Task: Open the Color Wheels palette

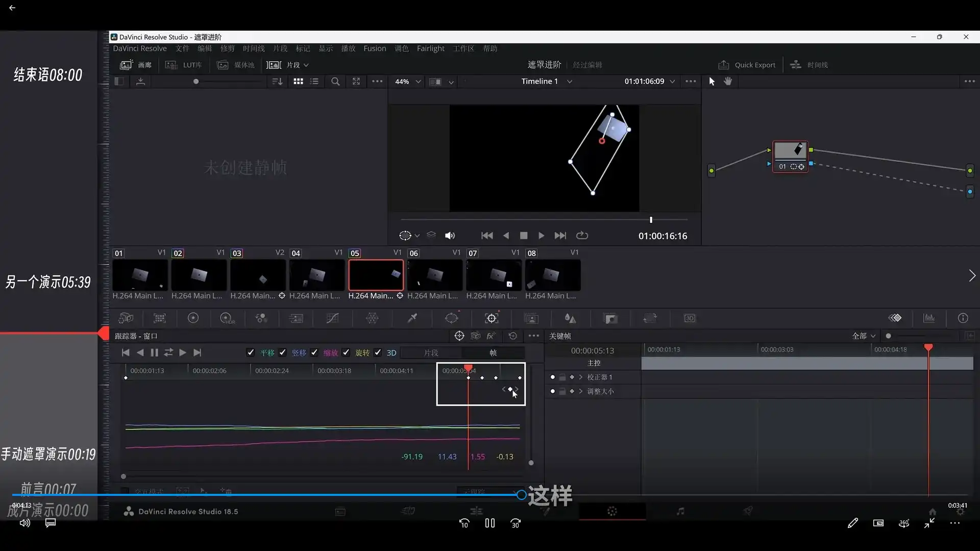Action: pos(193,318)
